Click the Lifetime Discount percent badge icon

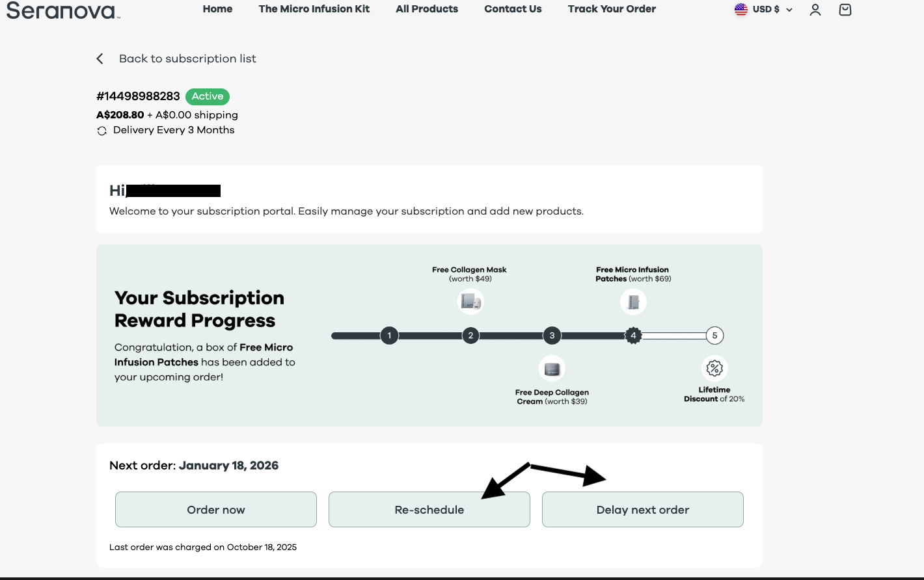point(714,369)
